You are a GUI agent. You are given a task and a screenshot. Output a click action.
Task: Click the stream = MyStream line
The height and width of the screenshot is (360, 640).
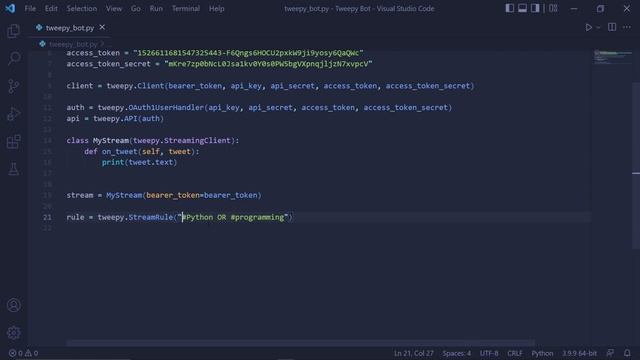[x=164, y=195]
